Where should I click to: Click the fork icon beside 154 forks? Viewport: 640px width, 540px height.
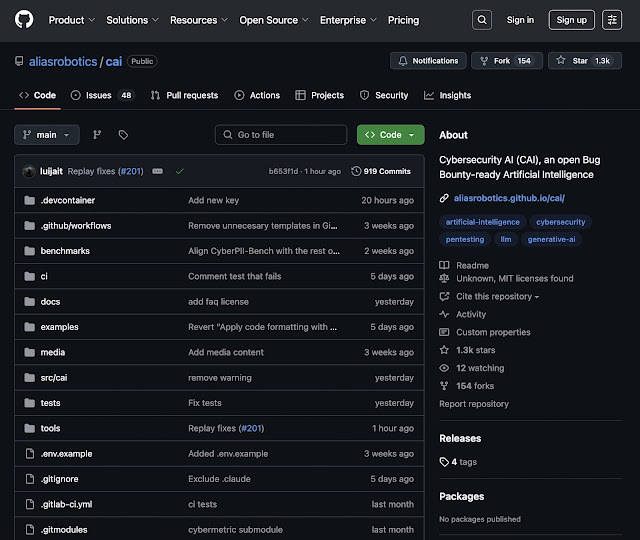tap(444, 386)
